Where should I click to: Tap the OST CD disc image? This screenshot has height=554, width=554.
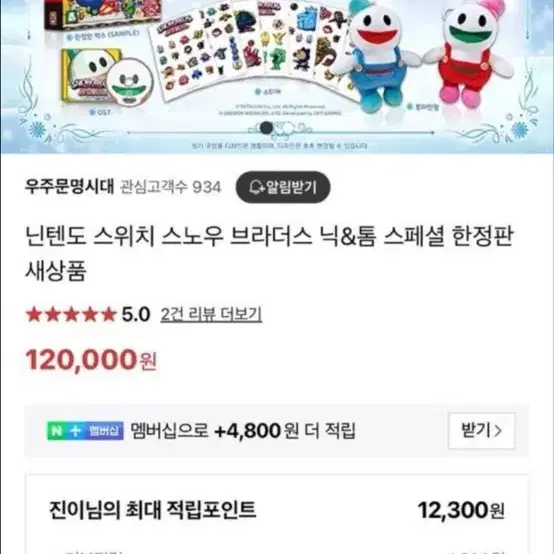[130, 83]
